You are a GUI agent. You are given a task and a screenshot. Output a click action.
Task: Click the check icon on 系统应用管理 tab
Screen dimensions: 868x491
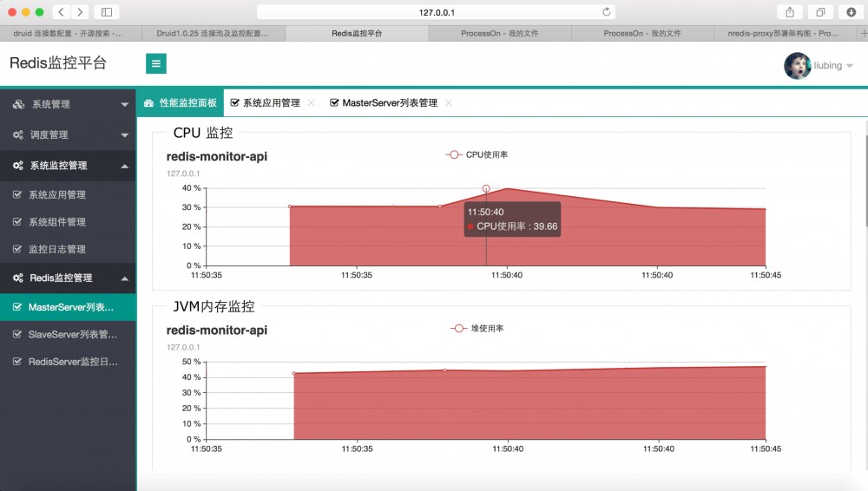[234, 103]
